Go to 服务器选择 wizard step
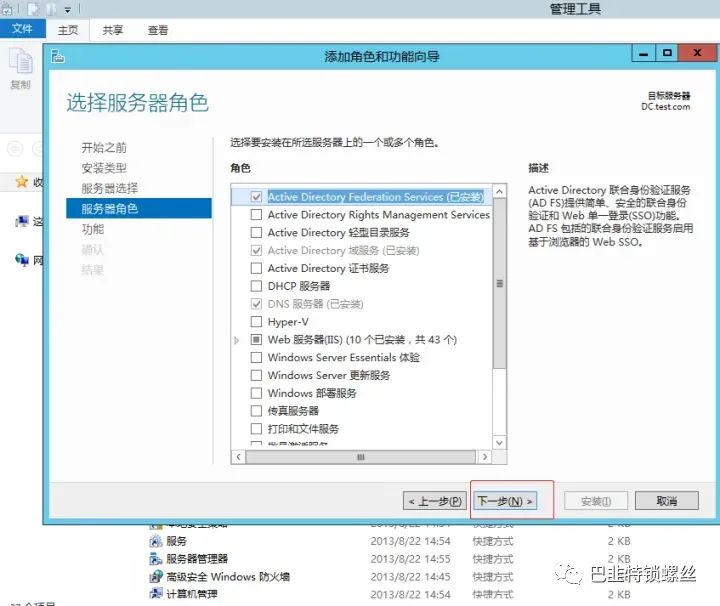Image resolution: width=720 pixels, height=606 pixels. click(x=110, y=188)
